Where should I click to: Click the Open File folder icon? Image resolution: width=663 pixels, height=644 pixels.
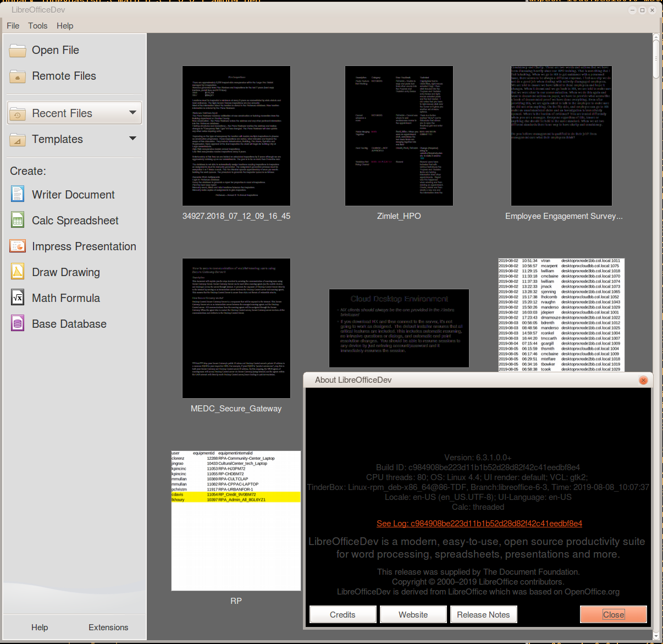point(18,51)
